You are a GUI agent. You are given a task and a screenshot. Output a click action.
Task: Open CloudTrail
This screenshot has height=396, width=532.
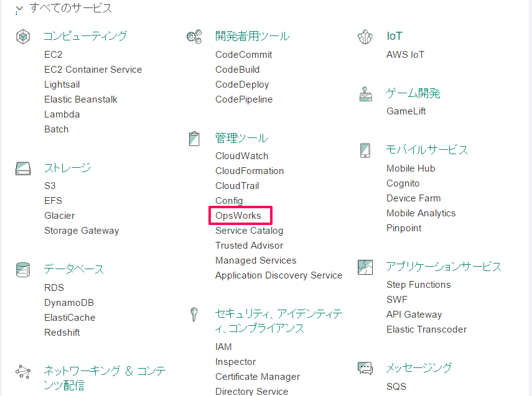click(237, 186)
